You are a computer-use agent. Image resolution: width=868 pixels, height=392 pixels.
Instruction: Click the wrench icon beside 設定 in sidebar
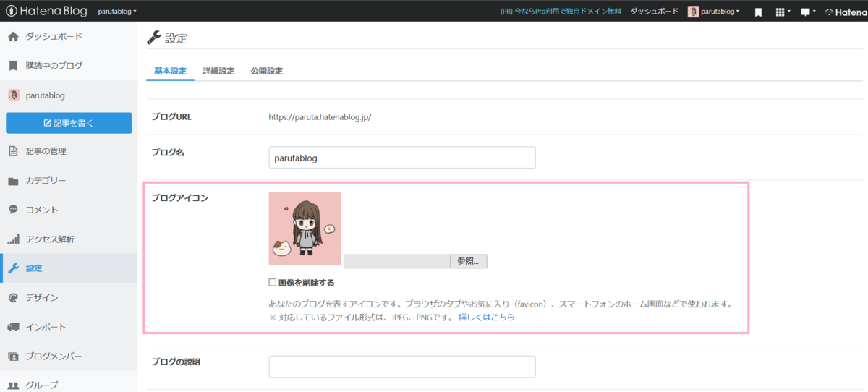(13, 268)
